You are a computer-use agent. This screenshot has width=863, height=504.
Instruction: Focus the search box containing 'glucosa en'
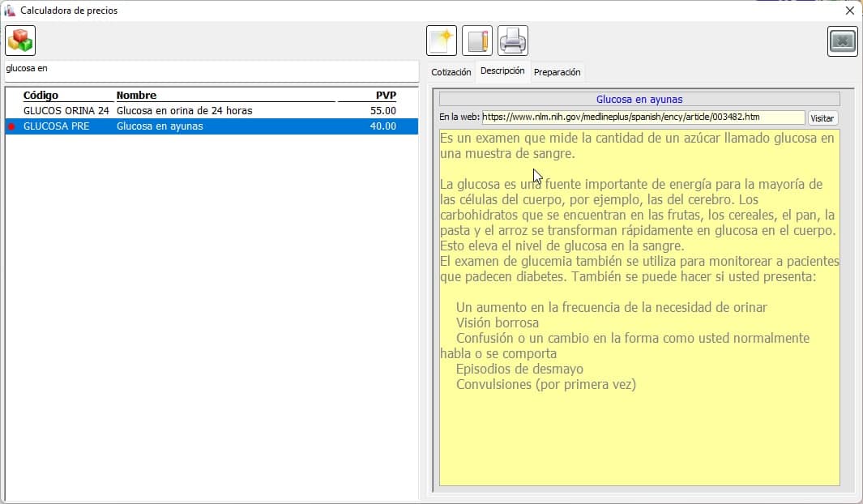(x=211, y=70)
